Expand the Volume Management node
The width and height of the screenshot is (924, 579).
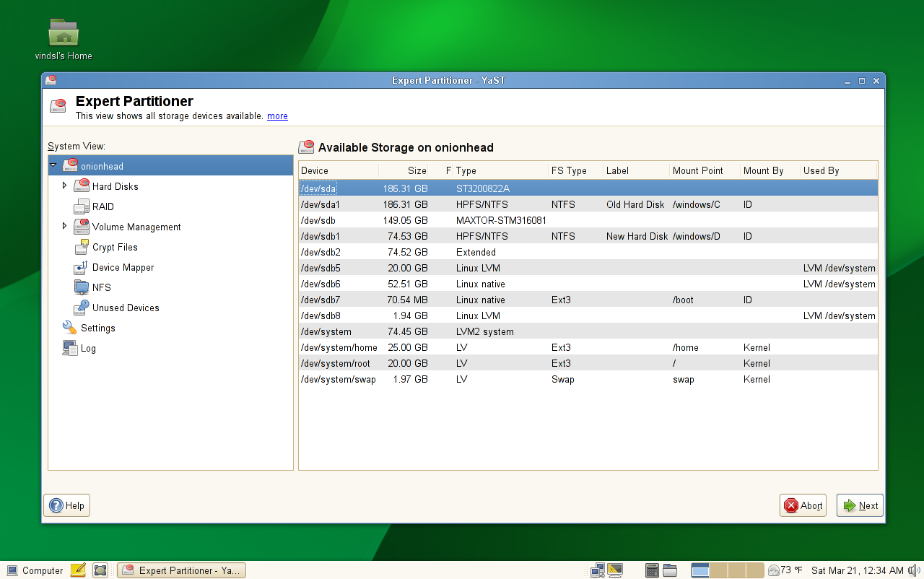(64, 227)
